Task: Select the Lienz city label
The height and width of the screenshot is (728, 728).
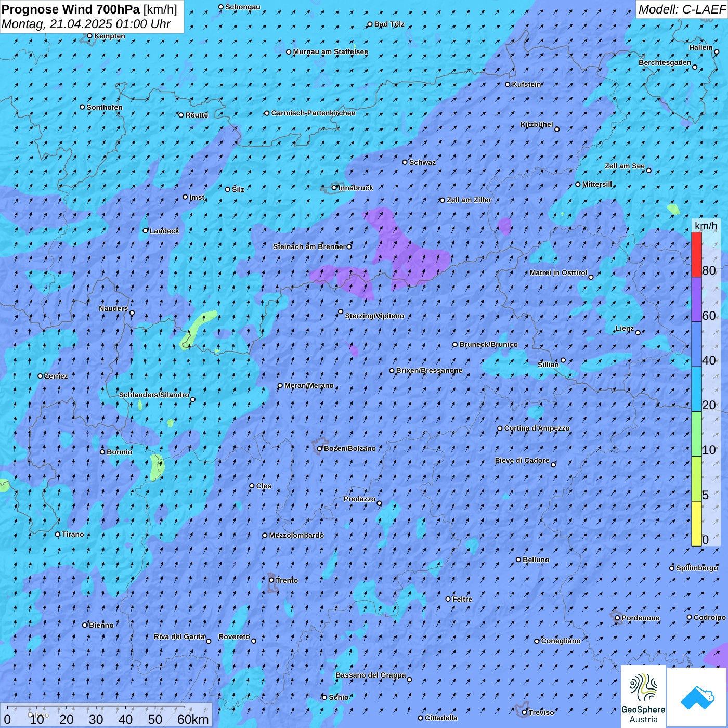Action: click(x=625, y=329)
